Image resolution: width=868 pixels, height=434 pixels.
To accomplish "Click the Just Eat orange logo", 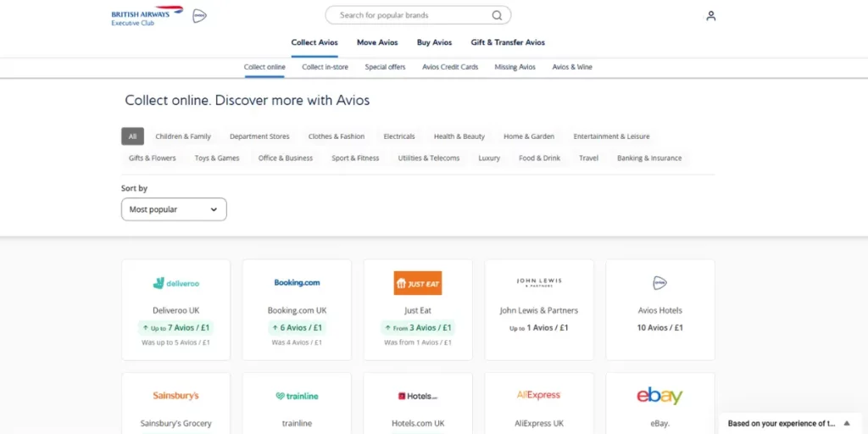I will (418, 283).
